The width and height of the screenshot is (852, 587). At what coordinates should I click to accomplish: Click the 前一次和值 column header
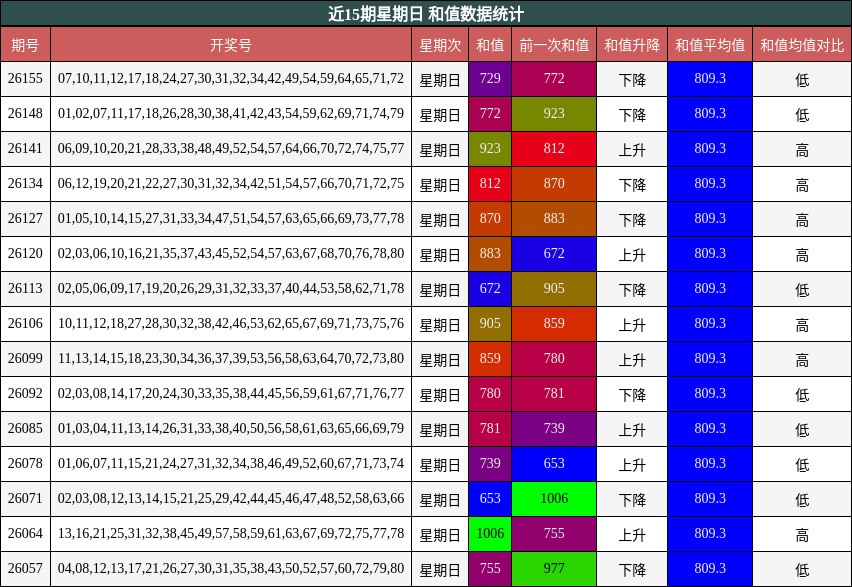pos(554,44)
